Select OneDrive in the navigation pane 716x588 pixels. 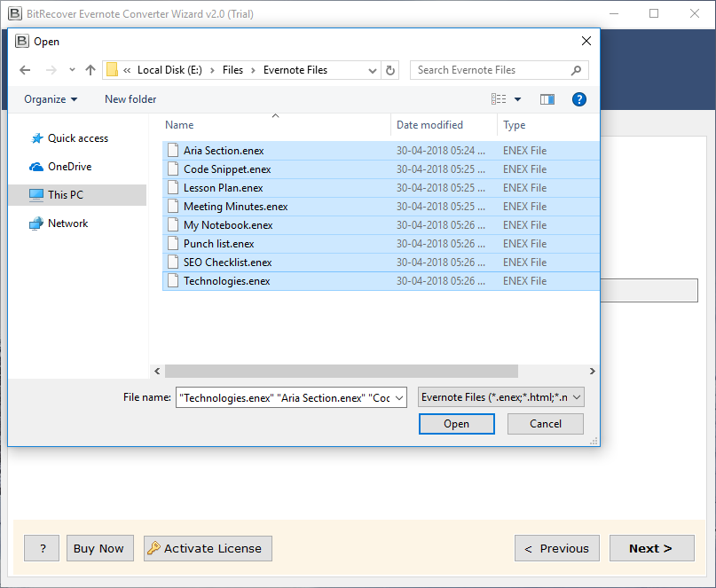pyautogui.click(x=60, y=167)
